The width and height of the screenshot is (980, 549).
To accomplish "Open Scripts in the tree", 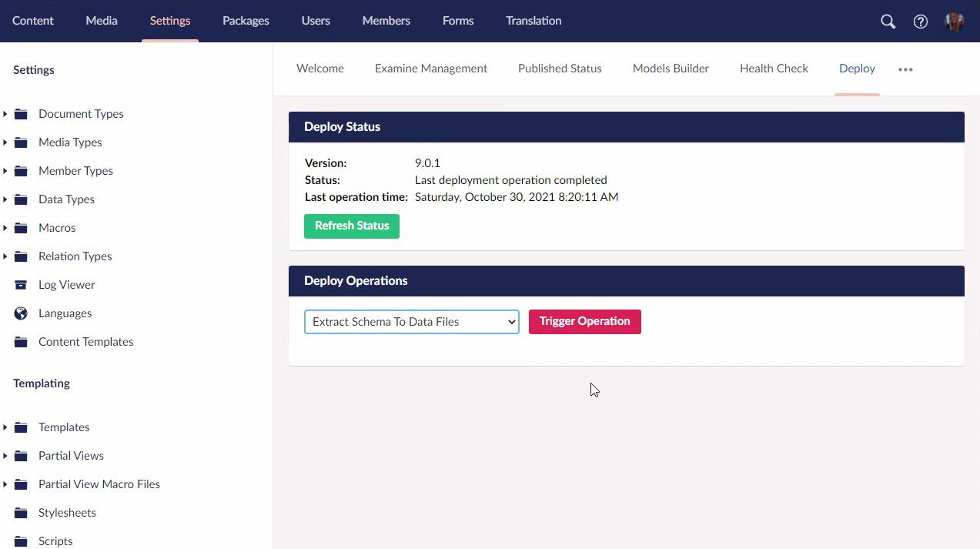I will (x=55, y=541).
